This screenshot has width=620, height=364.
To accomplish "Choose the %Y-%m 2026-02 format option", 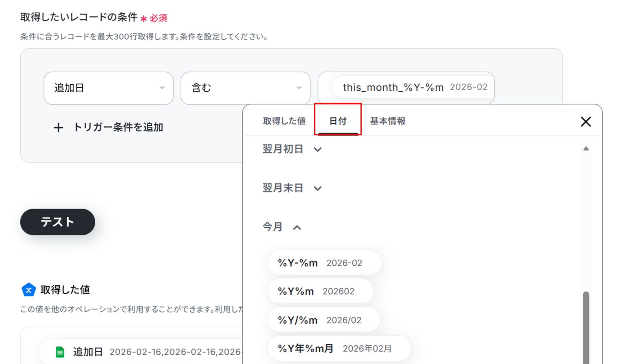I will [x=324, y=263].
